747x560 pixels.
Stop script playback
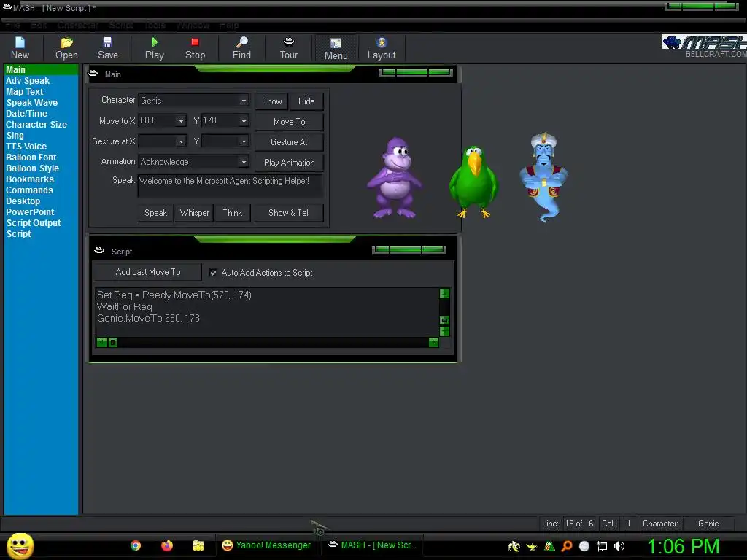click(x=195, y=48)
